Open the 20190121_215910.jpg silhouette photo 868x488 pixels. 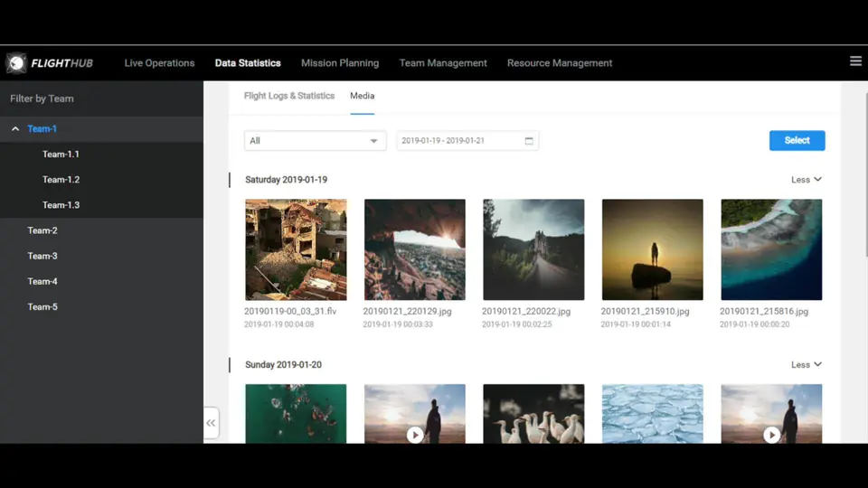(652, 249)
